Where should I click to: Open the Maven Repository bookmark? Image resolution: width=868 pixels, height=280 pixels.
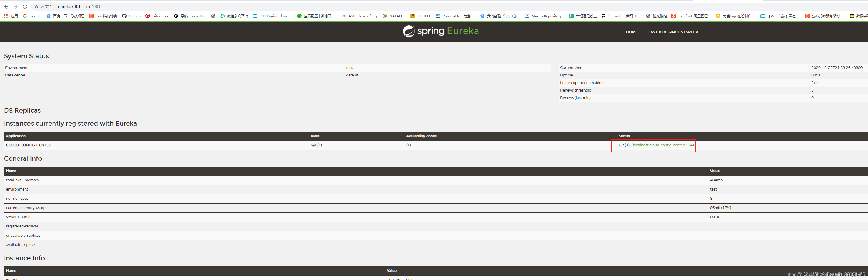point(545,16)
